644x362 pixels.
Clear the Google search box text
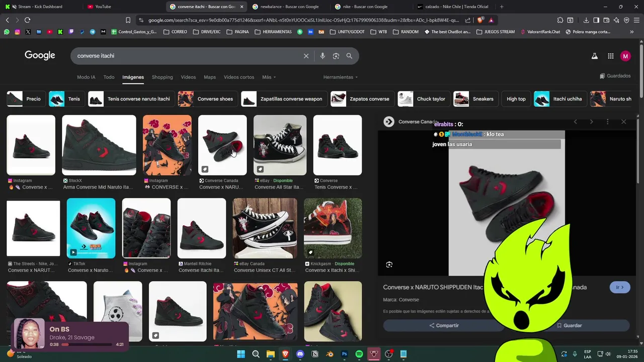click(306, 56)
